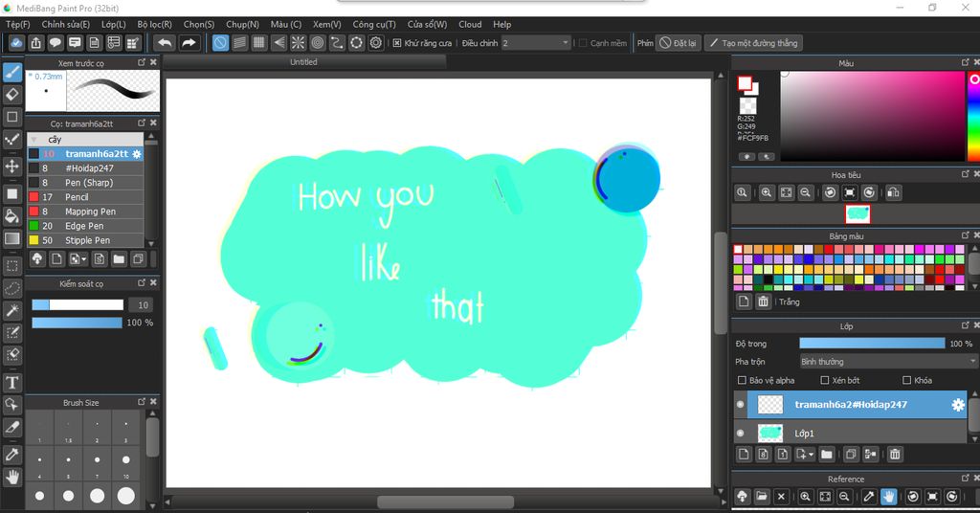Create new layer in Layer panel

pyautogui.click(x=744, y=455)
